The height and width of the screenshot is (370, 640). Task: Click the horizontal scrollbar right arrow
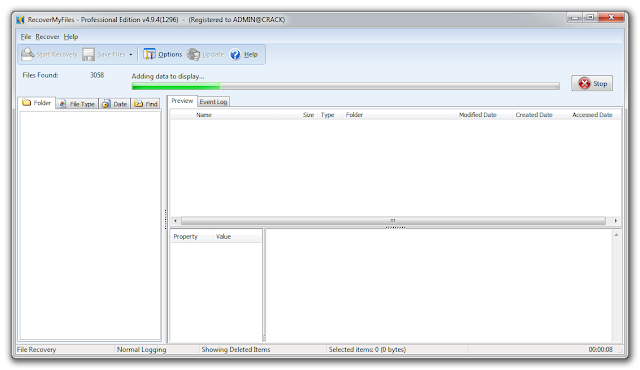point(616,221)
